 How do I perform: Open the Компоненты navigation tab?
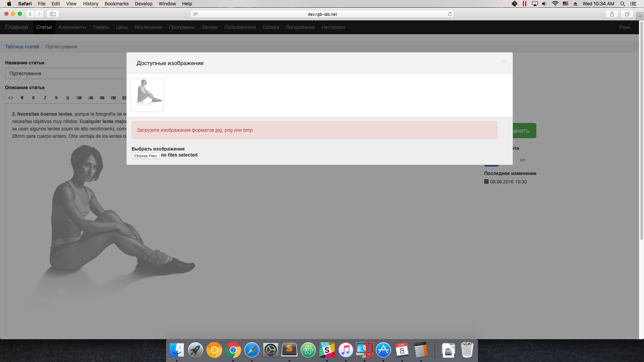(72, 27)
